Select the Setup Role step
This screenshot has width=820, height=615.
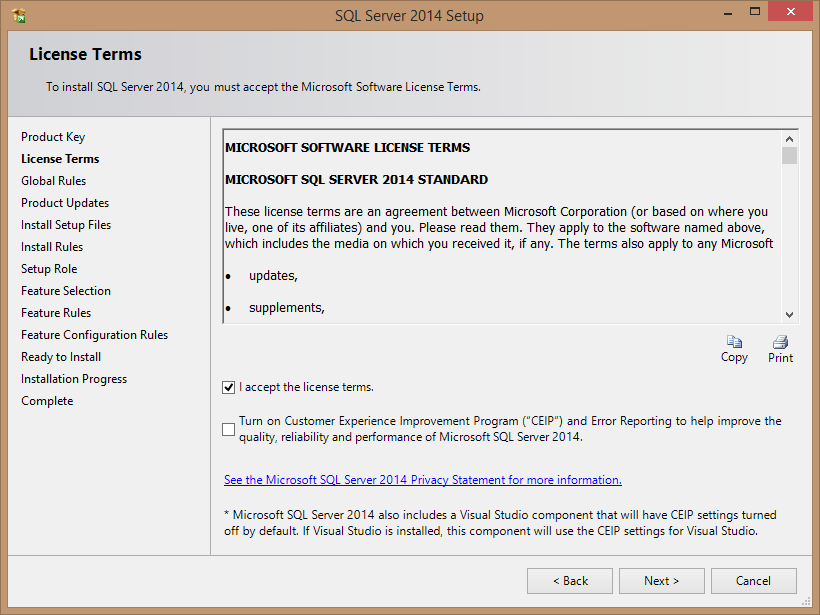(49, 269)
